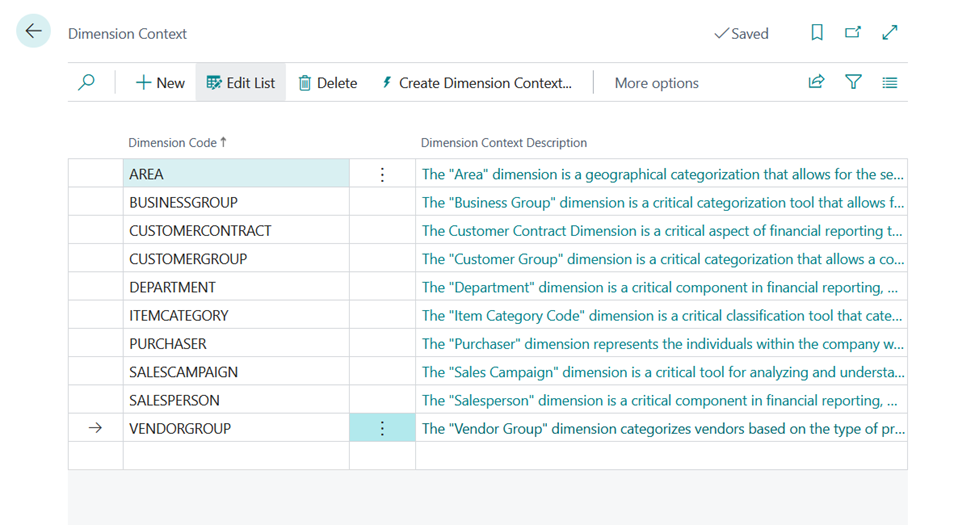Open the VENDORGROUP row three-dot menu

382,429
